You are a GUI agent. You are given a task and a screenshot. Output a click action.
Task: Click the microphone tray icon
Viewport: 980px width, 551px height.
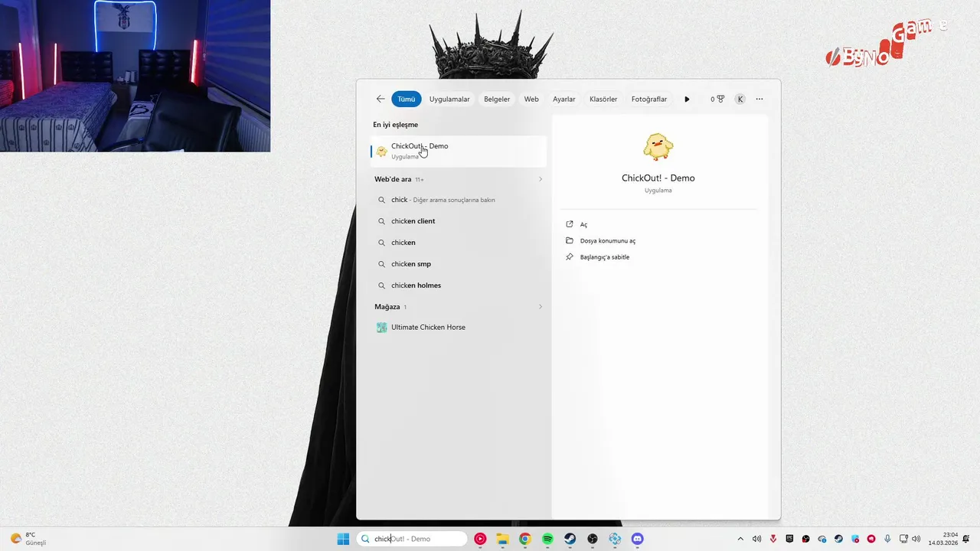click(x=887, y=539)
